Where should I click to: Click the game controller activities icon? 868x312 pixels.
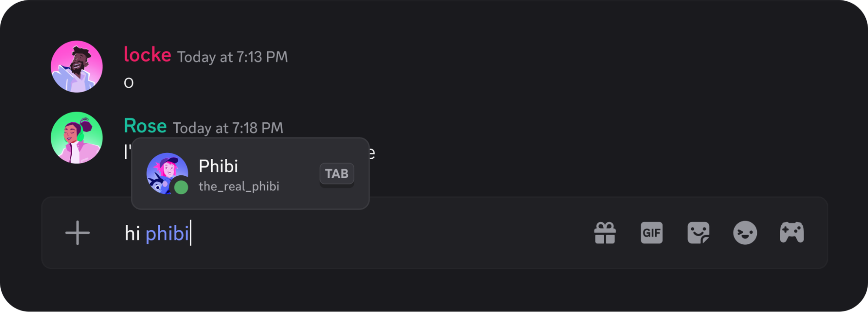point(792,233)
